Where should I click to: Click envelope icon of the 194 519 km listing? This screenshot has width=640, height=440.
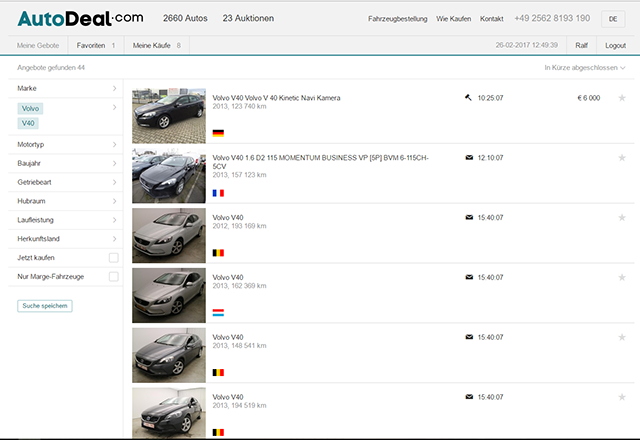click(x=469, y=397)
